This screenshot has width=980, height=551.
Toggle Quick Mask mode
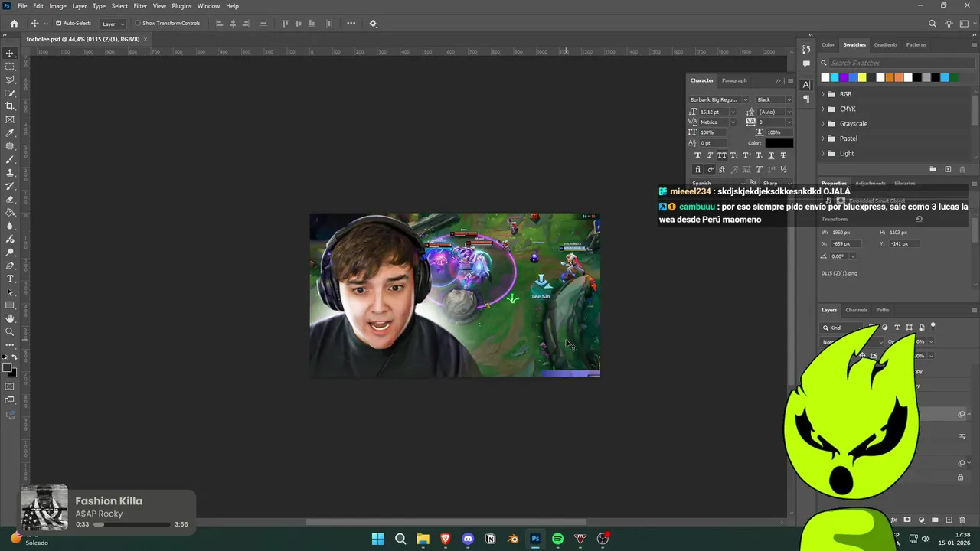[x=10, y=386]
